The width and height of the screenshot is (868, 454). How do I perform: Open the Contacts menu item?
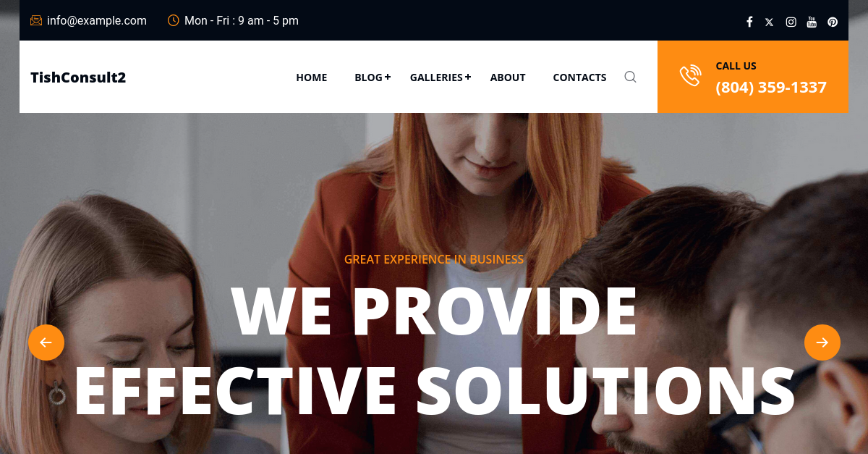point(579,77)
